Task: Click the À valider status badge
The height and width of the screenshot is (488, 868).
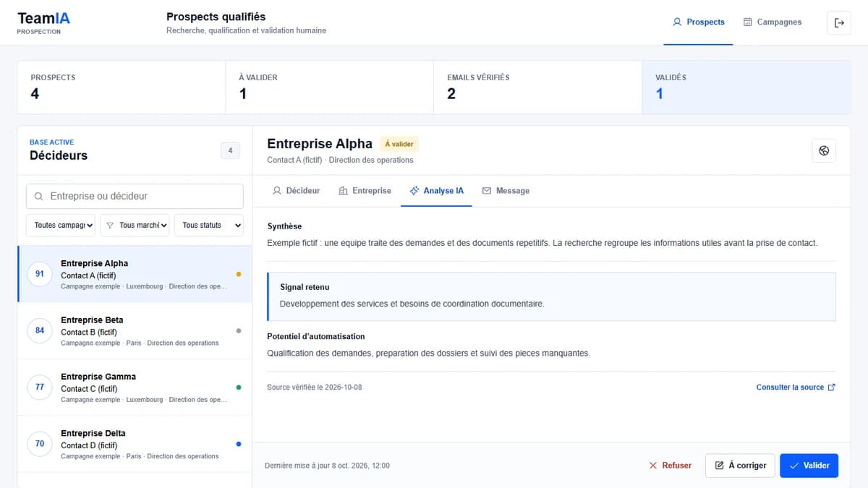Action: [399, 144]
